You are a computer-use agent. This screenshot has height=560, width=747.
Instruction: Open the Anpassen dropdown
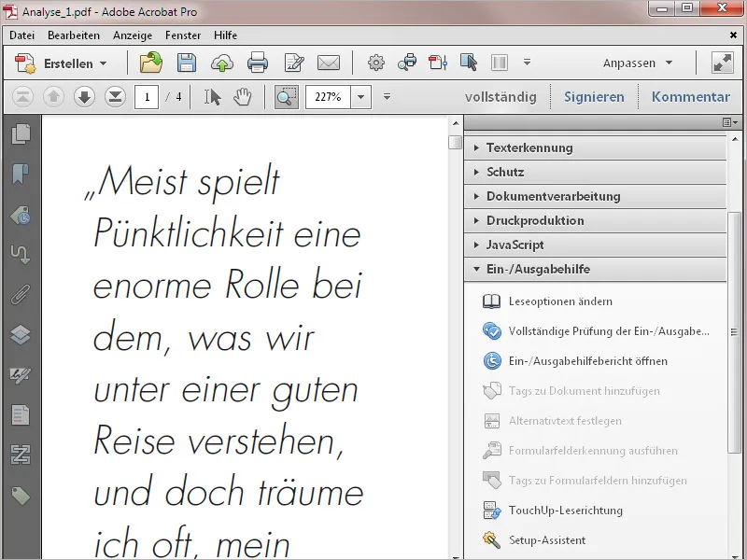(x=638, y=63)
